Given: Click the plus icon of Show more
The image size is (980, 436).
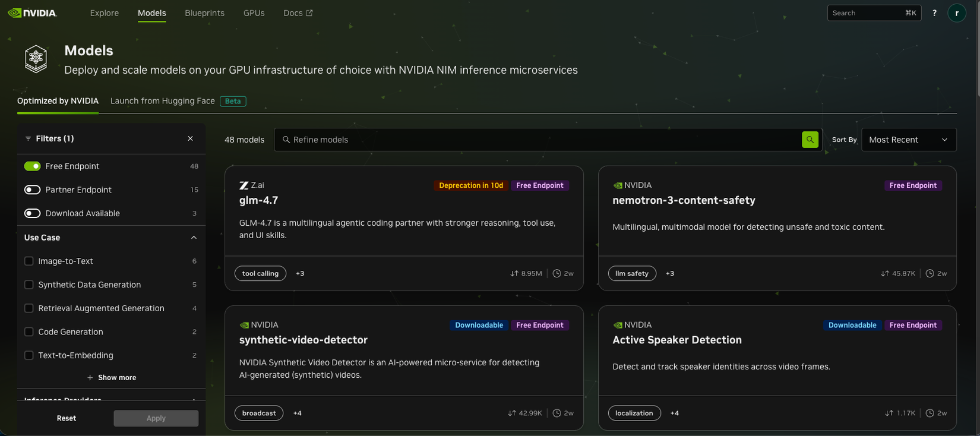Looking at the screenshot, I should point(90,378).
